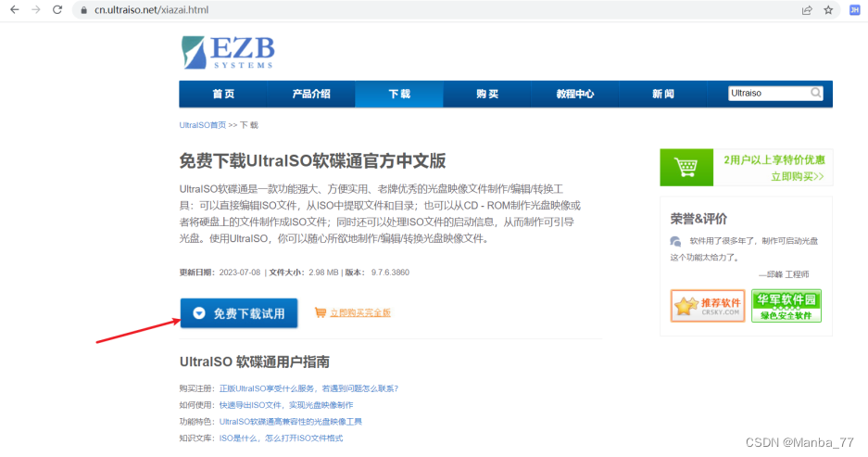868x457 pixels.
Task: Click the search magnifier icon
Action: tap(816, 93)
